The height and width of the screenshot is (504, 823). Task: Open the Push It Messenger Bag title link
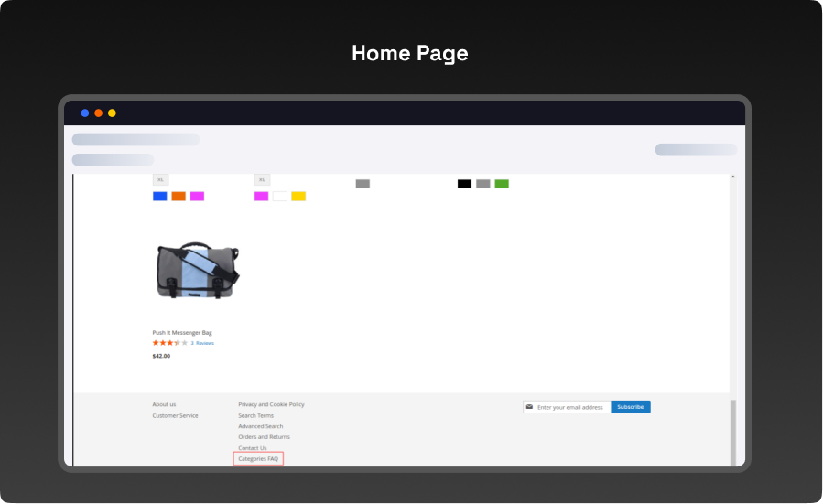pyautogui.click(x=182, y=332)
